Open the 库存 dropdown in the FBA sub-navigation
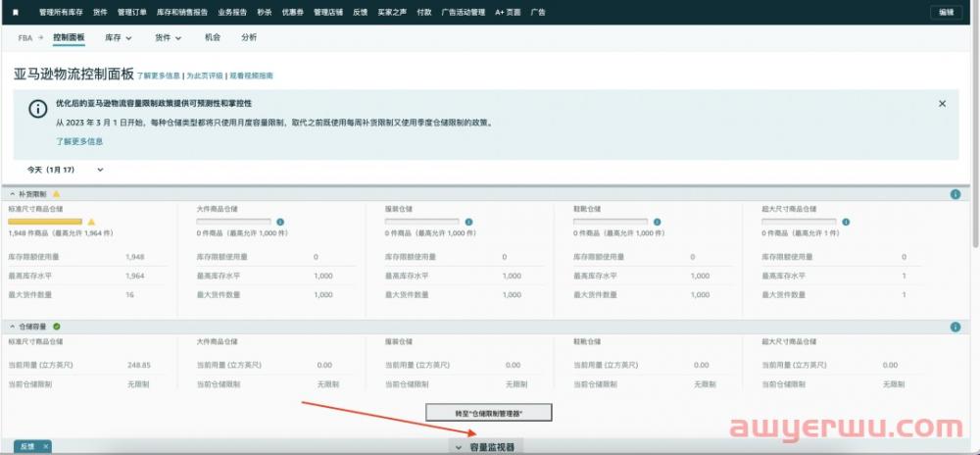Image resolution: width=980 pixels, height=455 pixels. pos(119,37)
